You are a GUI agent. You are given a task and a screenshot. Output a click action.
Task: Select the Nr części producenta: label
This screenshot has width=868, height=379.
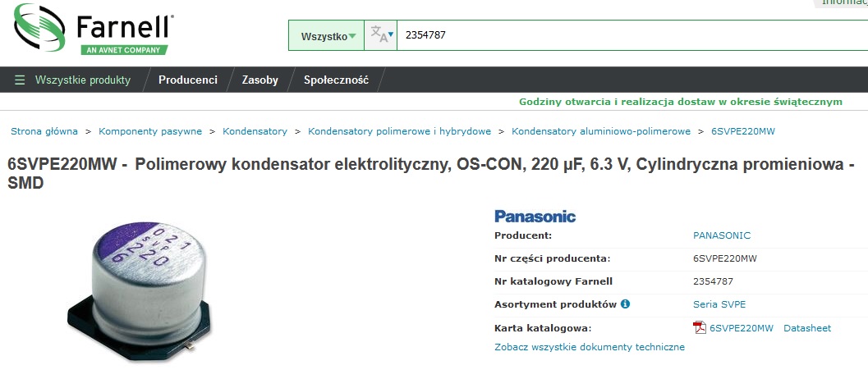[552, 258]
